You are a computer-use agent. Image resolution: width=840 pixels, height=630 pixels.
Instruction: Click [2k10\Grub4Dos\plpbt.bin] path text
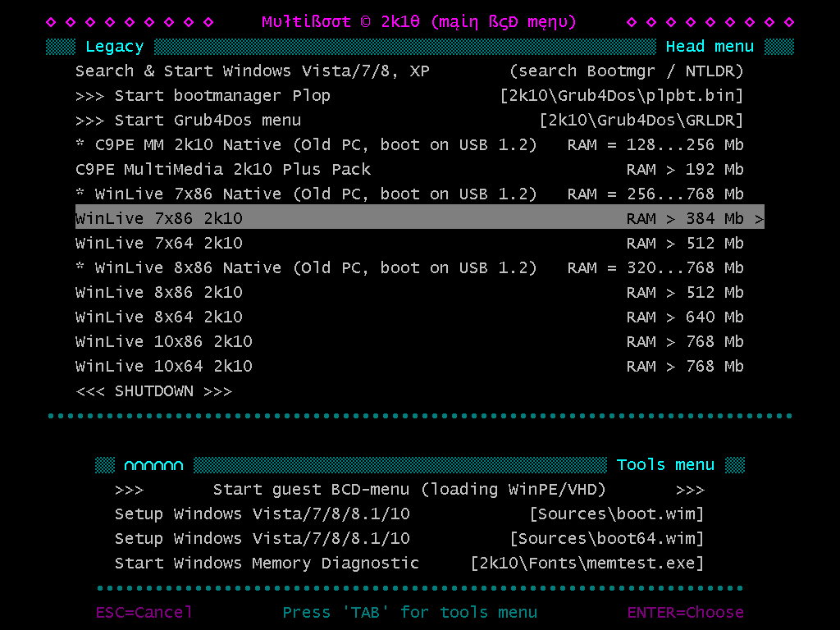tap(622, 96)
